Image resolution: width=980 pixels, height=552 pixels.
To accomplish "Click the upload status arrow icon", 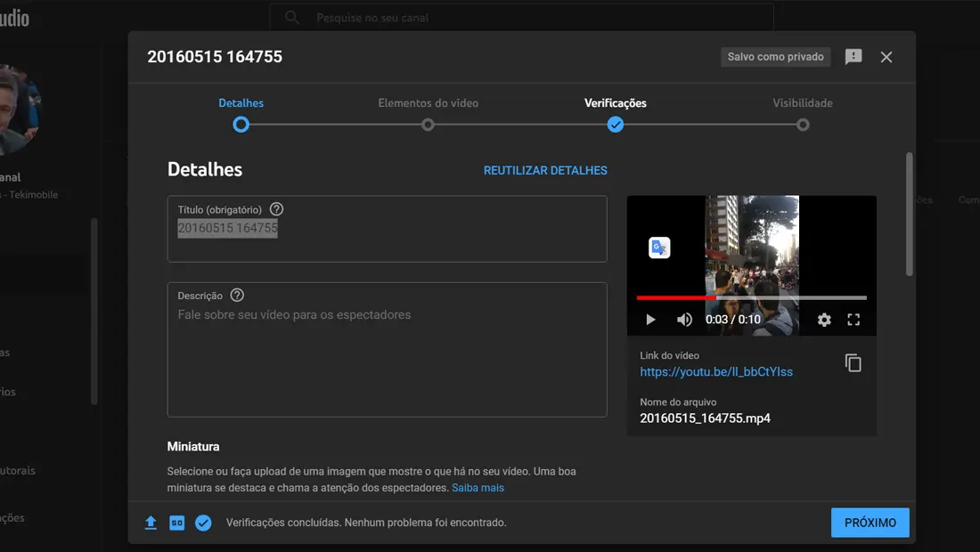I will [x=151, y=523].
